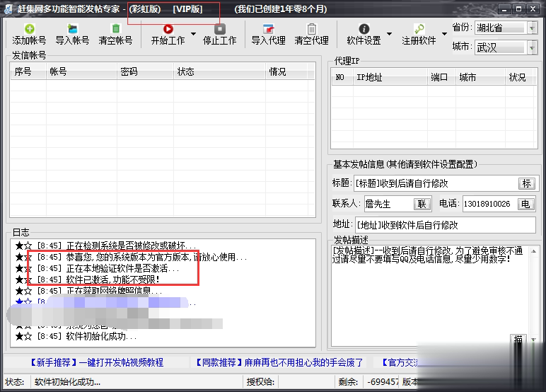Click the description scrollbar up arrow
546x392 pixels.
coord(533,251)
